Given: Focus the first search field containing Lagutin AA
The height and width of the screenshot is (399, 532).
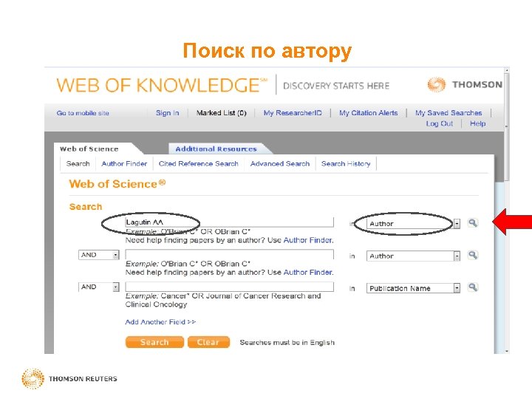Looking at the screenshot, I should (x=229, y=222).
